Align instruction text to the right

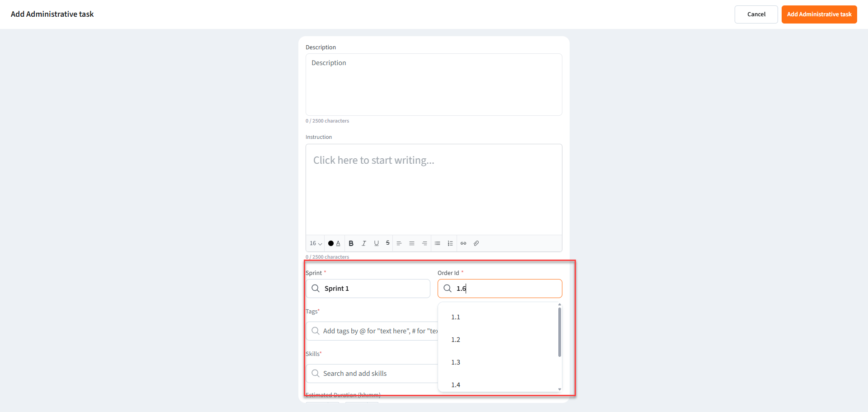tap(425, 243)
